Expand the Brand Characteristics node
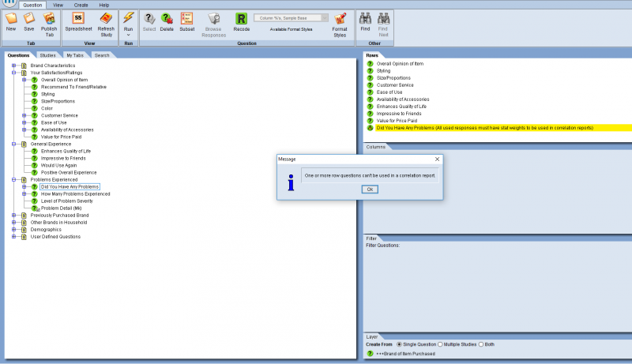Viewport: 632px width, 364px height. [13, 66]
